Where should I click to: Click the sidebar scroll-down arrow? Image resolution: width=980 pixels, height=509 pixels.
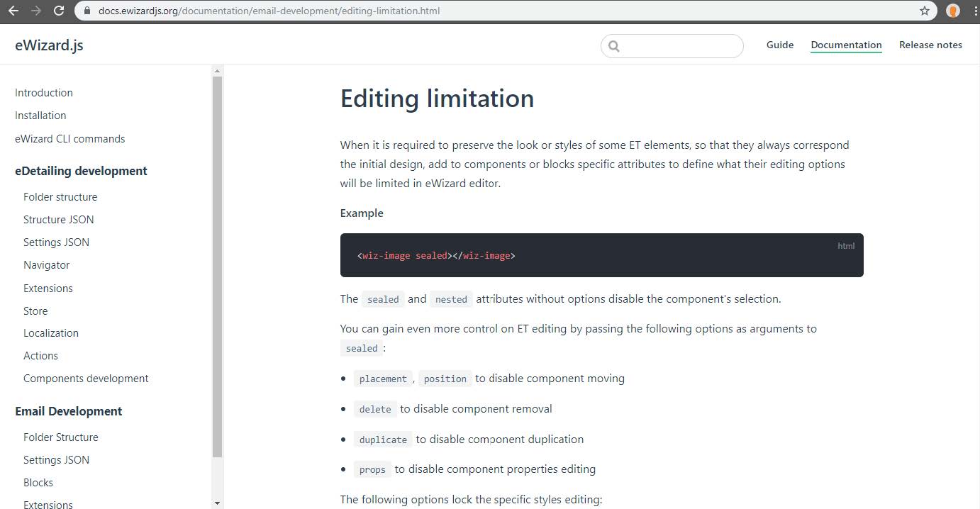point(217,503)
